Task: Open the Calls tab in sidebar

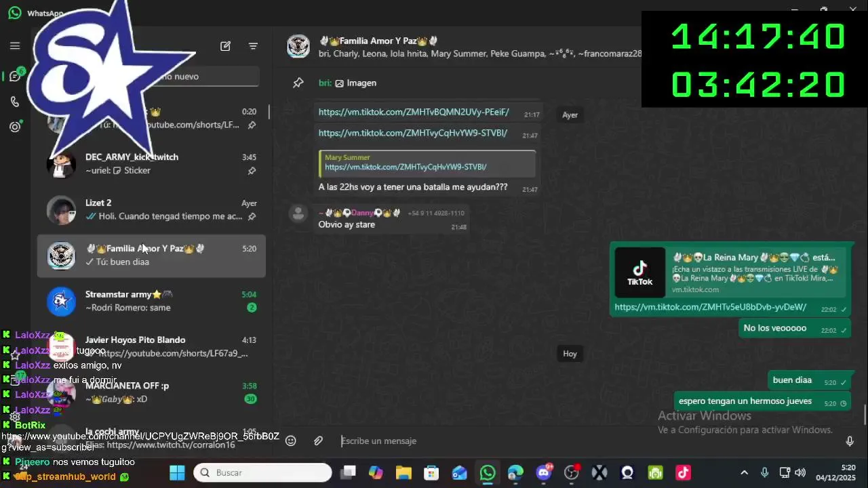Action: [x=15, y=102]
